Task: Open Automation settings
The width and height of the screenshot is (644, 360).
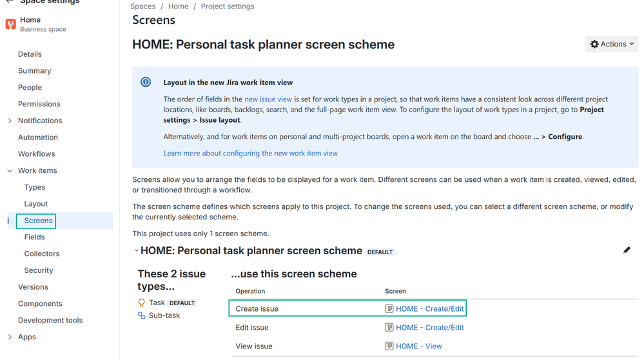Action: [x=38, y=137]
